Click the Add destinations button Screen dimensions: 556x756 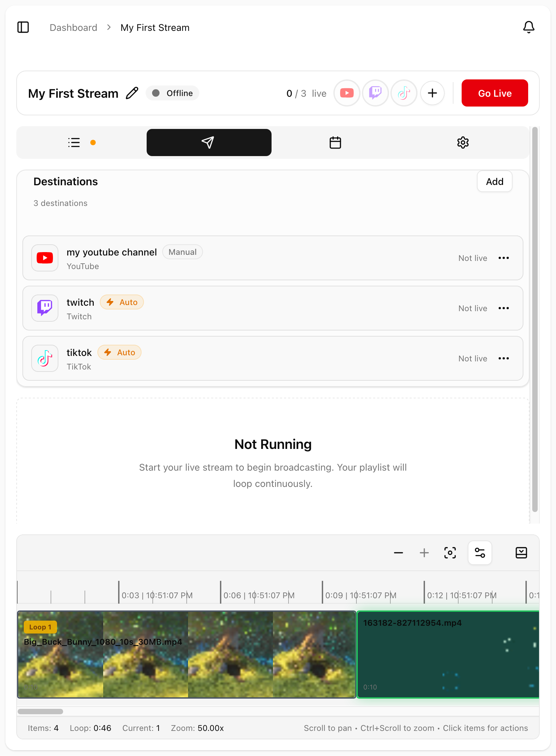(x=494, y=182)
